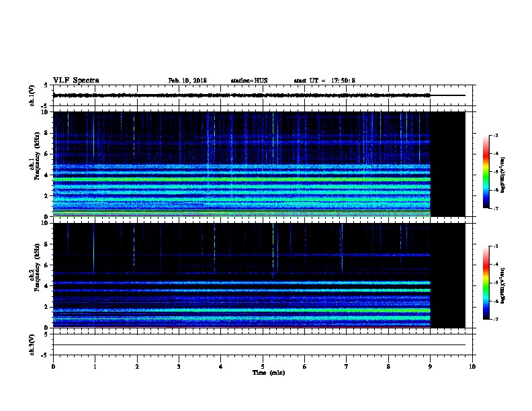The width and height of the screenshot is (532, 411).
Task: Click the ch.2 "Frequency (kHz)" axis label
Action: click(36, 267)
